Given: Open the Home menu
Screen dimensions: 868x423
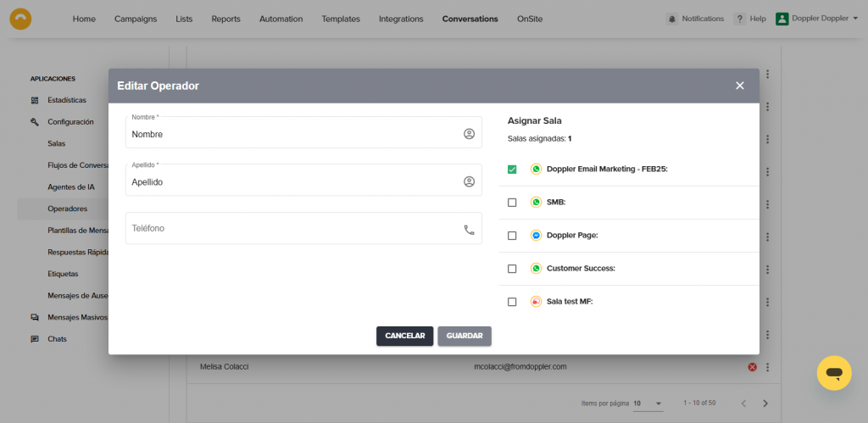Looking at the screenshot, I should click(84, 19).
